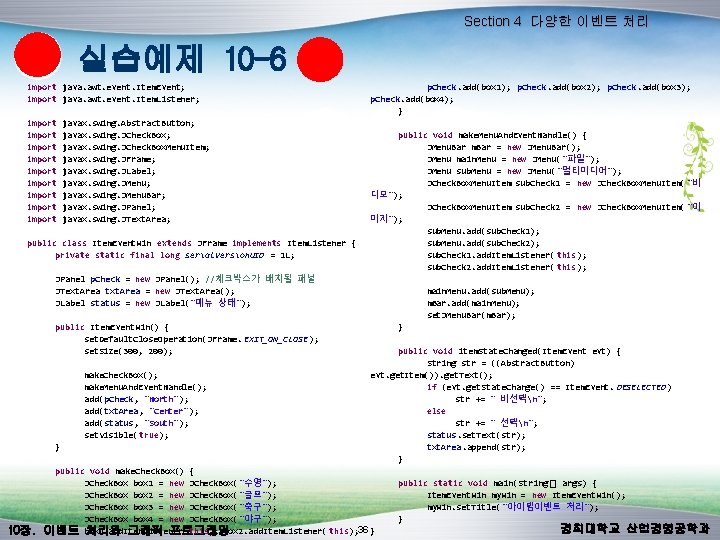
Task: Select the "subCheck1.addItemListener(this);" line
Action: coord(507,255)
